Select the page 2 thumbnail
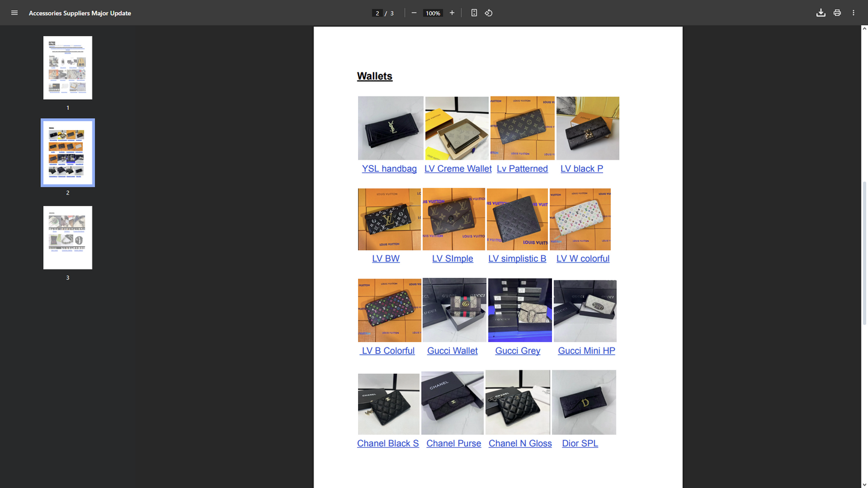The height and width of the screenshot is (488, 868). (x=68, y=152)
